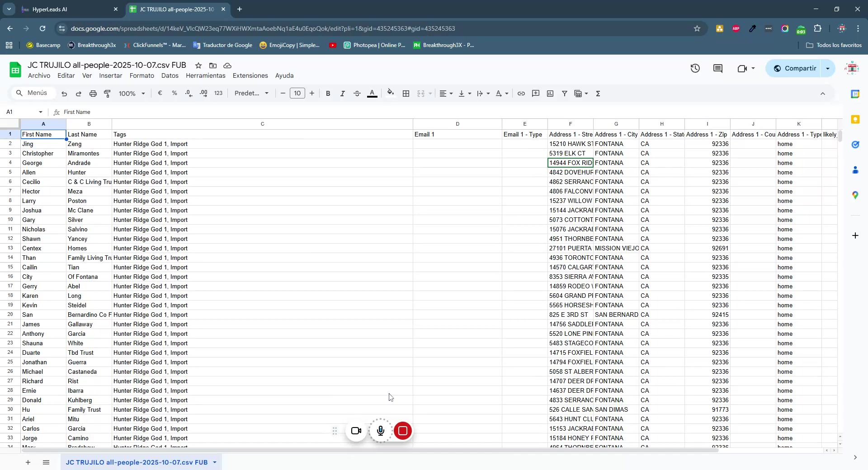868x470 pixels.
Task: Click the Insert chart icon
Action: tap(550, 94)
